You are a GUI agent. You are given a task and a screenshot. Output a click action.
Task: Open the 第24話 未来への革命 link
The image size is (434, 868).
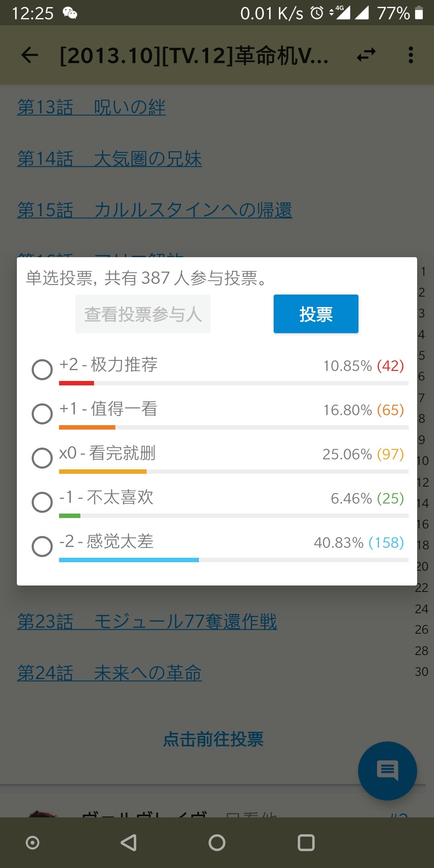[x=109, y=673]
